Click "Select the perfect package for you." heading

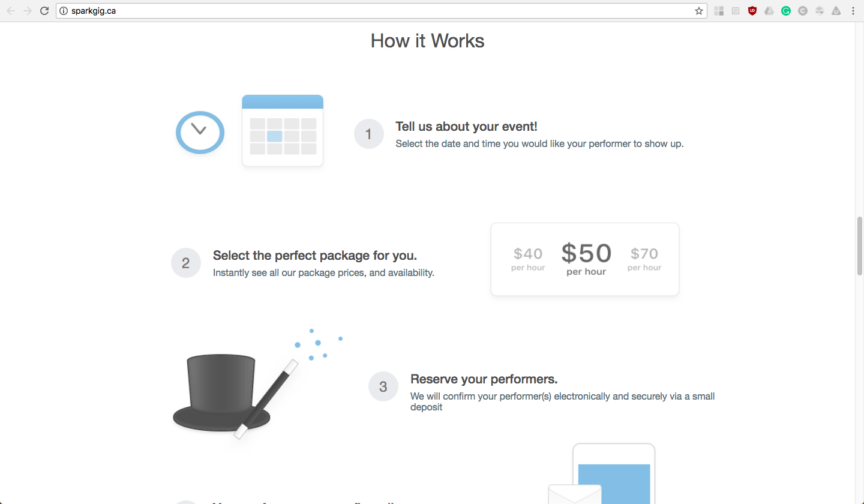click(315, 256)
